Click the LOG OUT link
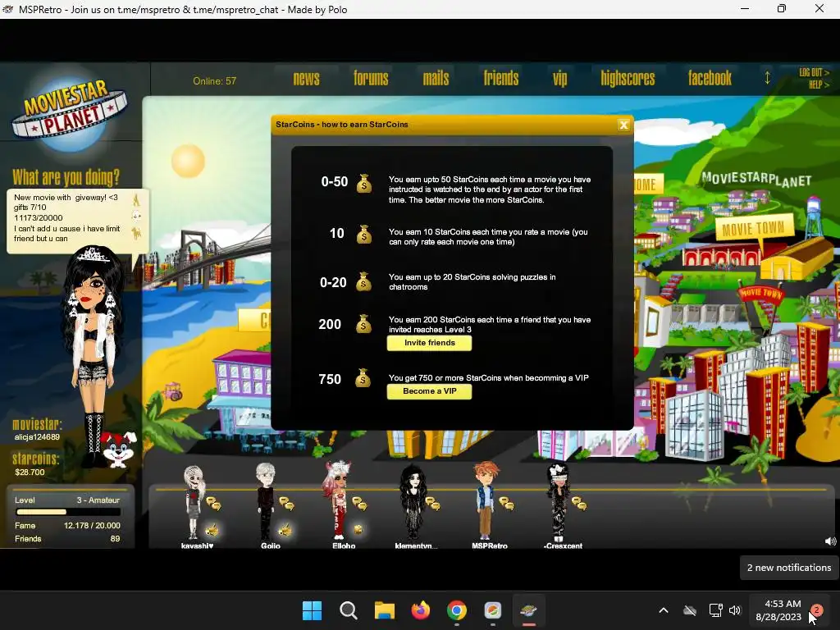Screen dimensions: 840x630 [814, 72]
